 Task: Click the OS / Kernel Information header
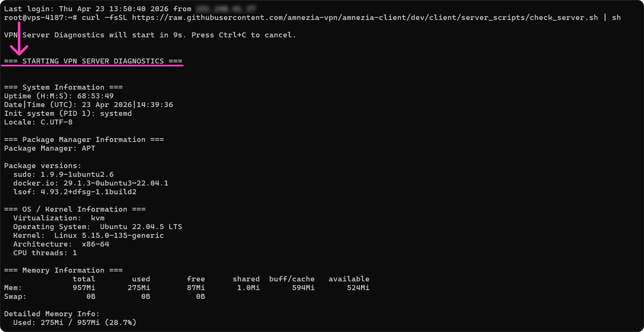[75, 209]
